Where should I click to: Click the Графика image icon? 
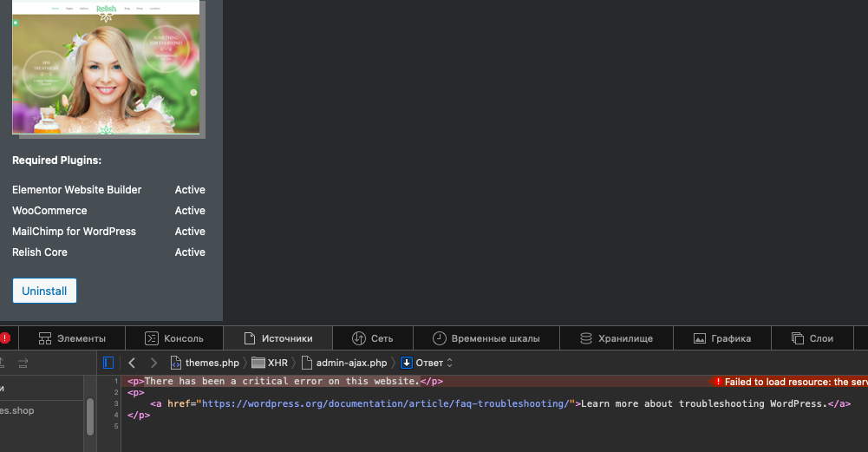(x=700, y=338)
